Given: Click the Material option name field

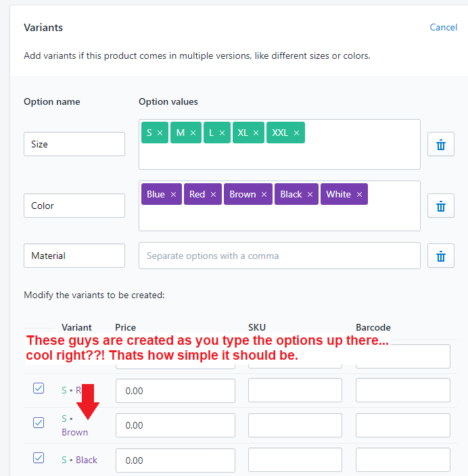Looking at the screenshot, I should point(74,256).
